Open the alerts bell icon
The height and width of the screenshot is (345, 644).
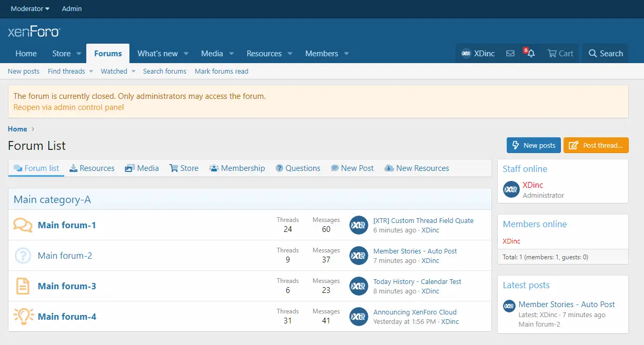click(530, 53)
